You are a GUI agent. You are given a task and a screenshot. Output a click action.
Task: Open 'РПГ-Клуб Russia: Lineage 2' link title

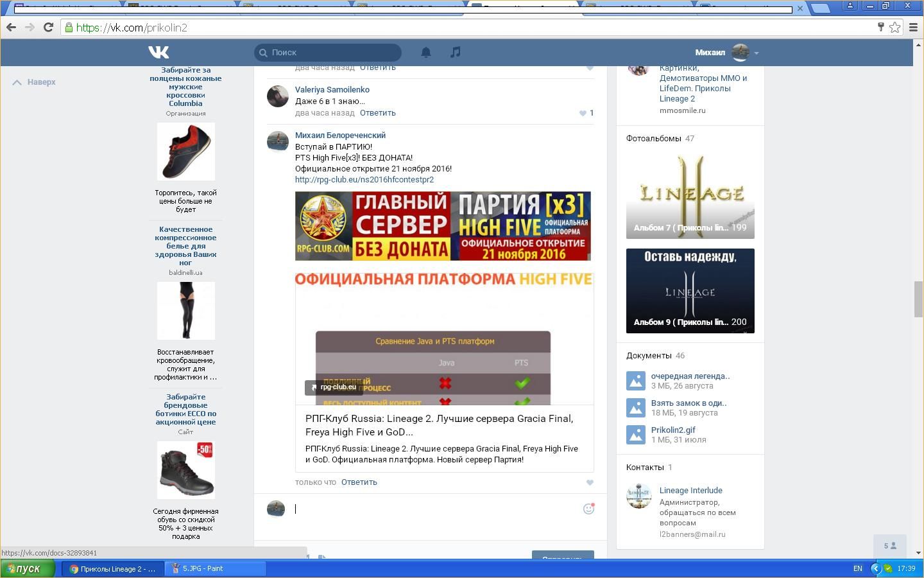440,425
